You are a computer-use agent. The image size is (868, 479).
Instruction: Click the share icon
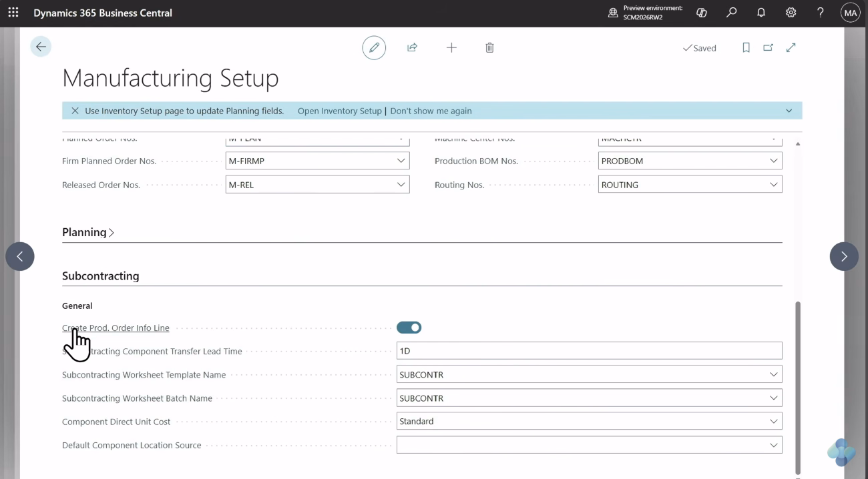pos(412,47)
